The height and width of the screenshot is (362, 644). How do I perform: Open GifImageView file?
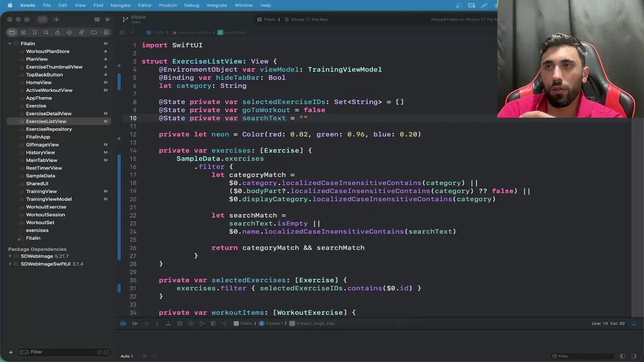42,145
